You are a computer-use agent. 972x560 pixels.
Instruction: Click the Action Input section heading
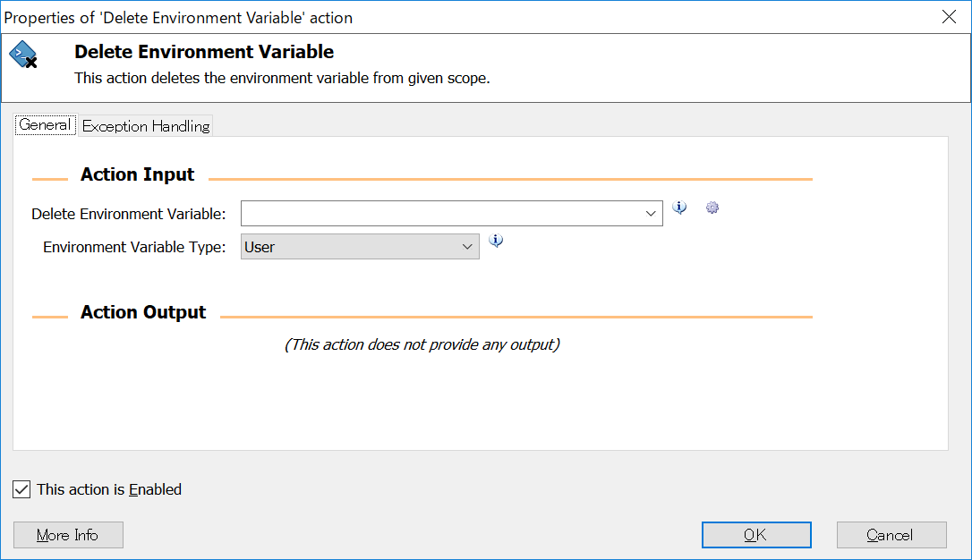coord(137,174)
